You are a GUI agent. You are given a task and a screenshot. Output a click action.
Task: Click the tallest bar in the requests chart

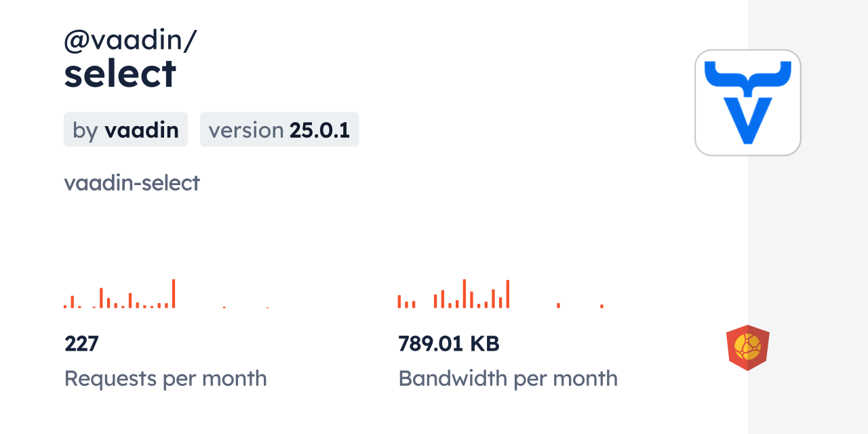174,294
